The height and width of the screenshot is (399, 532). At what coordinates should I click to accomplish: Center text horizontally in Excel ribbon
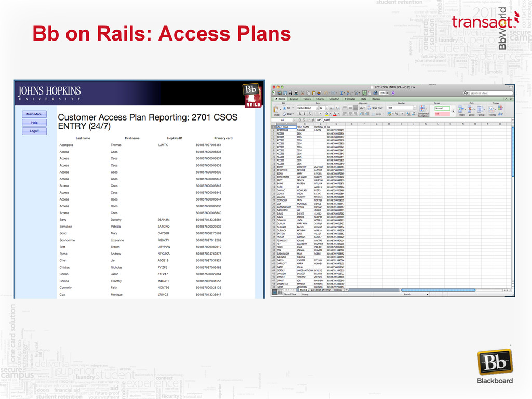(x=350, y=114)
